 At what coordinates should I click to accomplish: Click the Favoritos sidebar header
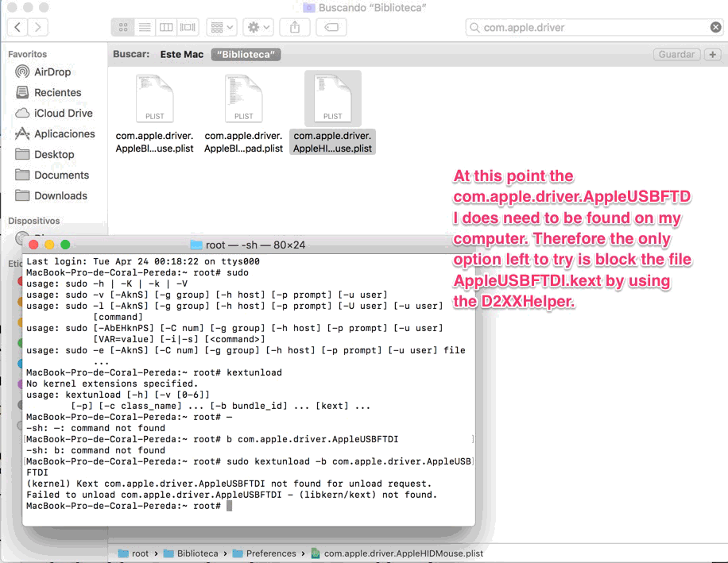click(27, 54)
